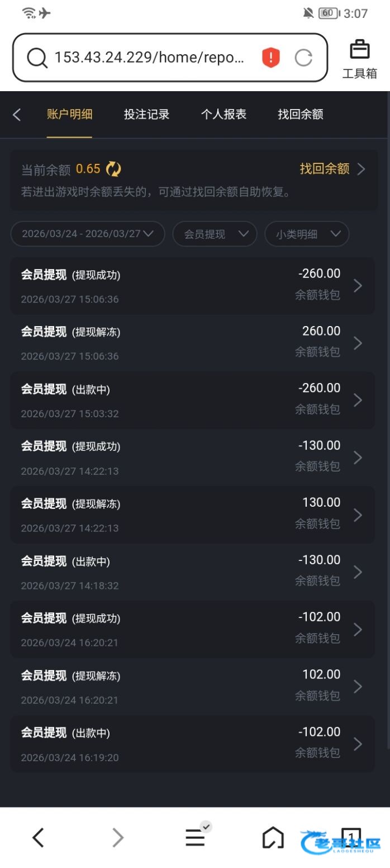390x868 pixels.
Task: Open the 工具箱 toolbox
Action: click(359, 59)
